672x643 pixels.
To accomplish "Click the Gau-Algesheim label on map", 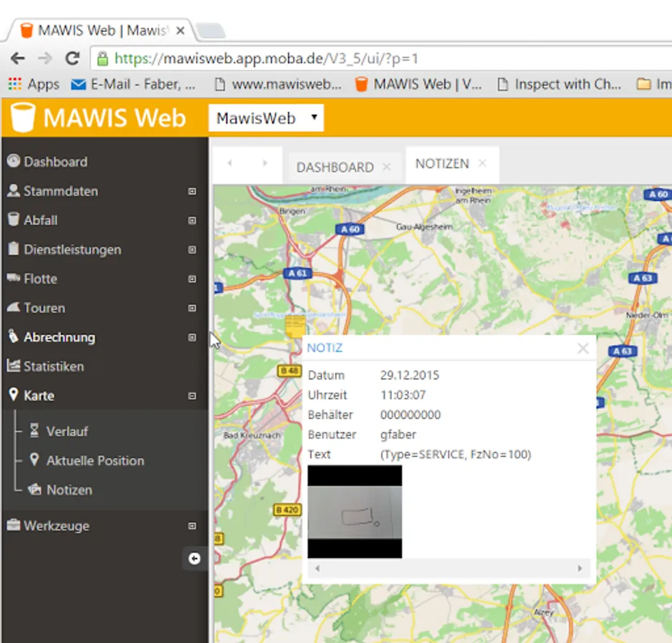I will click(424, 226).
